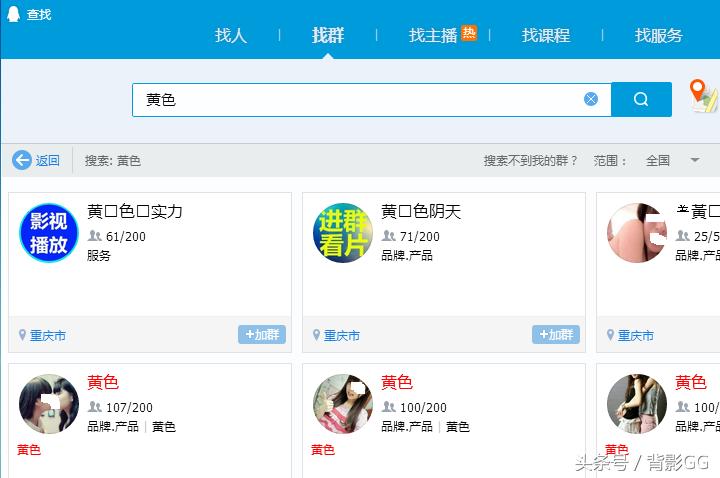720x478 pixels.
Task: Click member icon beside 100/200 under 黄□色阴天 card
Action: [x=389, y=407]
